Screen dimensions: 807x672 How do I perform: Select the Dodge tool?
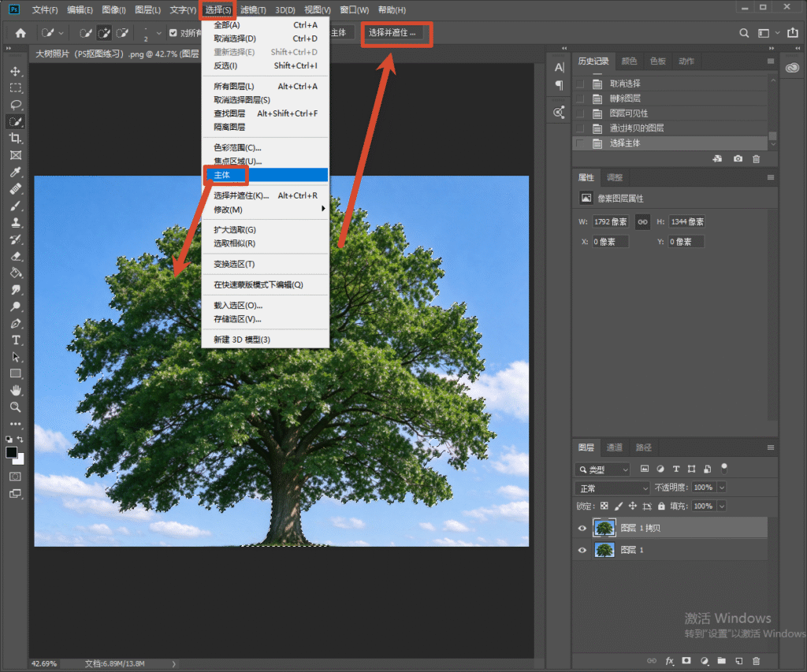(16, 306)
